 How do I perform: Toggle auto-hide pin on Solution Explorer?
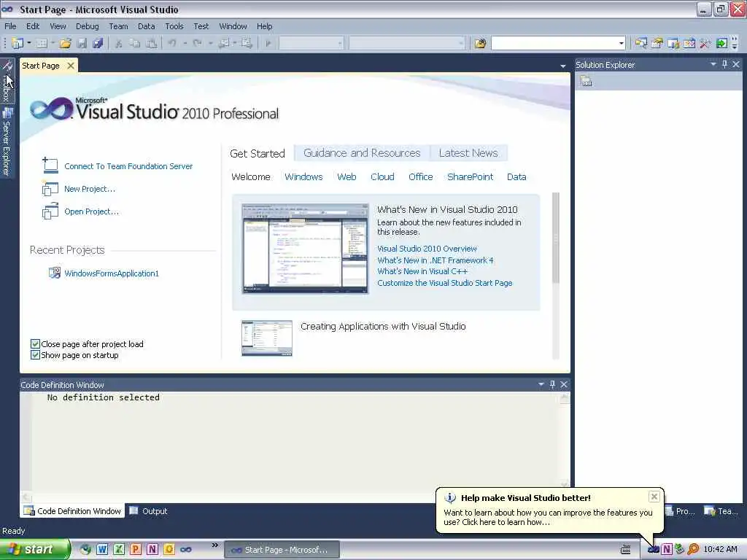coord(724,64)
